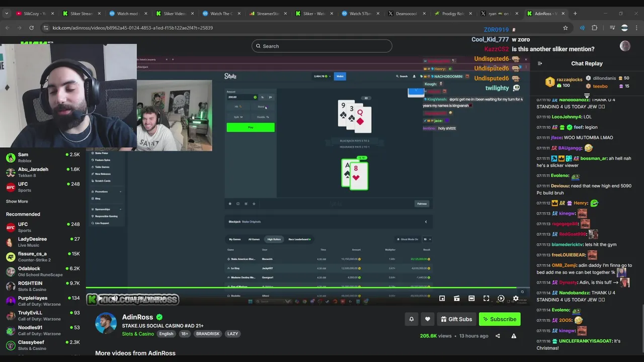Click LocoJohnny4 username in chat
644x362 pixels.
(567, 117)
